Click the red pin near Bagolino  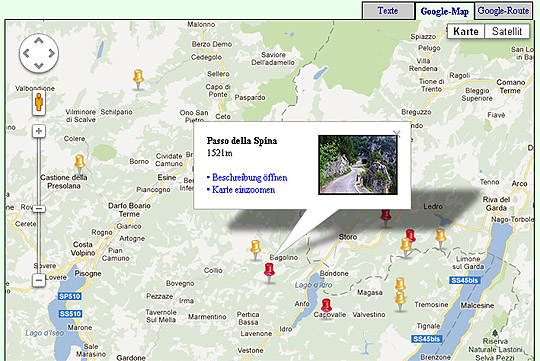click(x=269, y=272)
